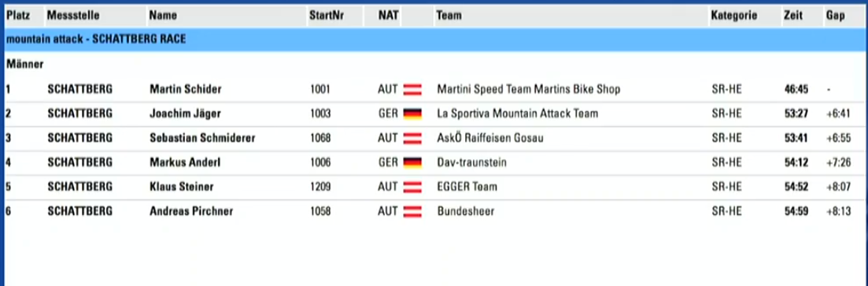
Task: Click the Austrian flag beside Martin Schider
Action: 412,89
